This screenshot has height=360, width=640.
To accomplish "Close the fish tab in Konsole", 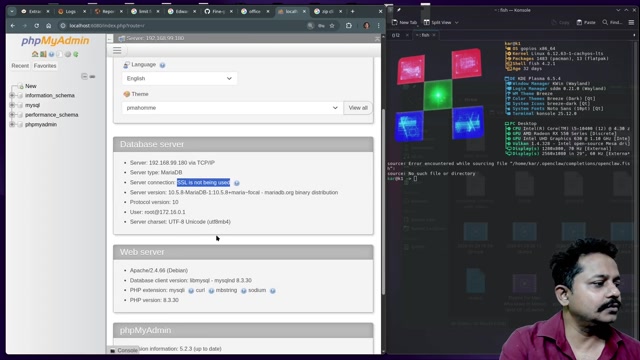I will tap(434, 35).
